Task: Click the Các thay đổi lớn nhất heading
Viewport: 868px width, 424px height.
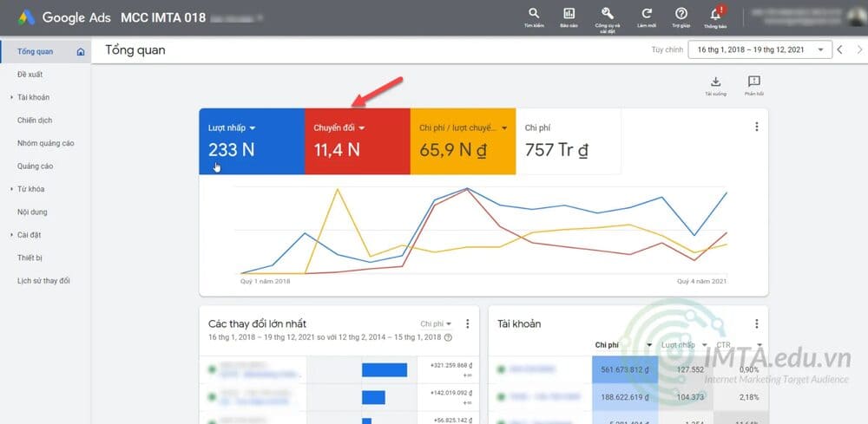Action: tap(258, 324)
